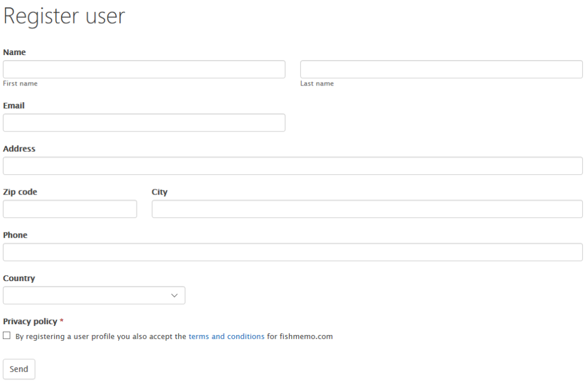This screenshot has width=588, height=385.
Task: Tick the Privacy policy acceptance checkbox
Action: [x=7, y=336]
